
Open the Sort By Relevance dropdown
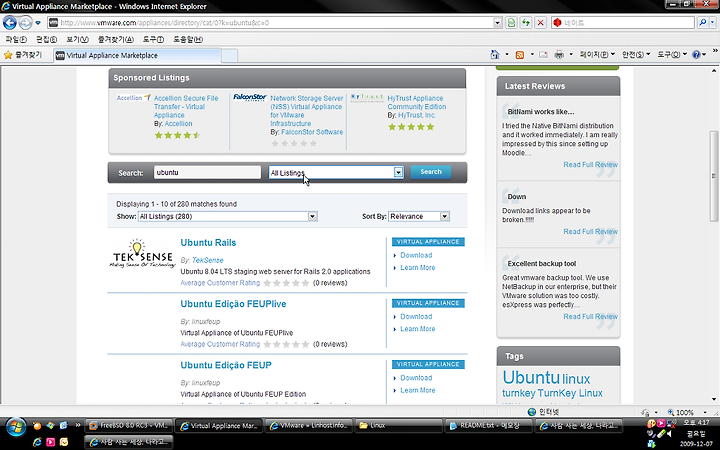444,216
